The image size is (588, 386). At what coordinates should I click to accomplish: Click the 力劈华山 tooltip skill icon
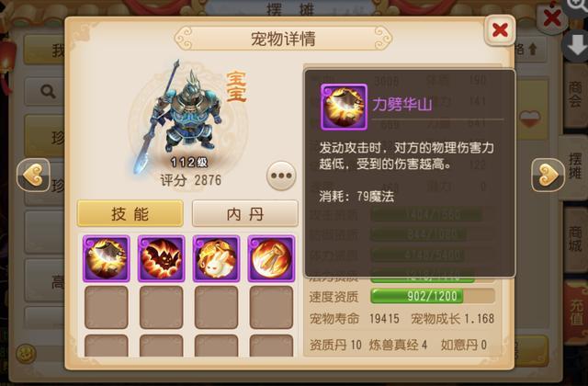[344, 107]
